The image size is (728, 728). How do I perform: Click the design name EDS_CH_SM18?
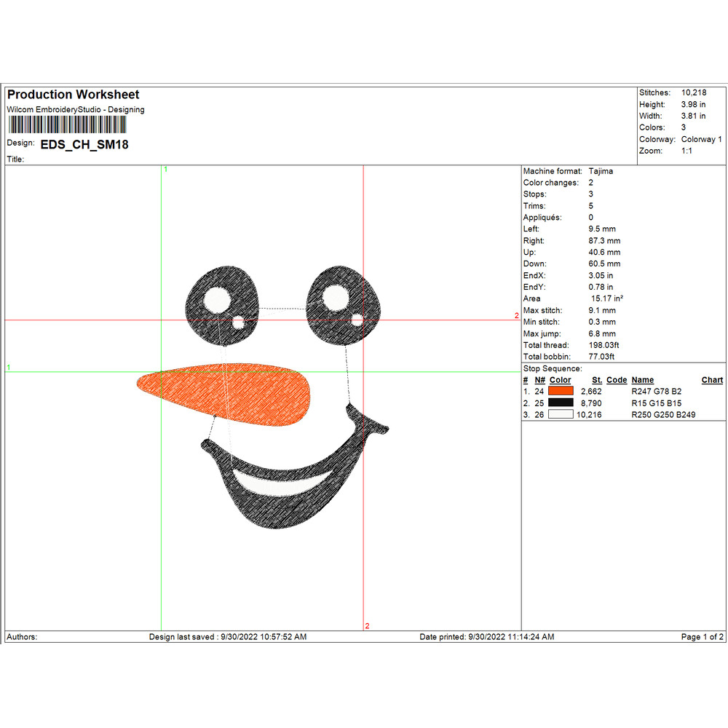84,145
